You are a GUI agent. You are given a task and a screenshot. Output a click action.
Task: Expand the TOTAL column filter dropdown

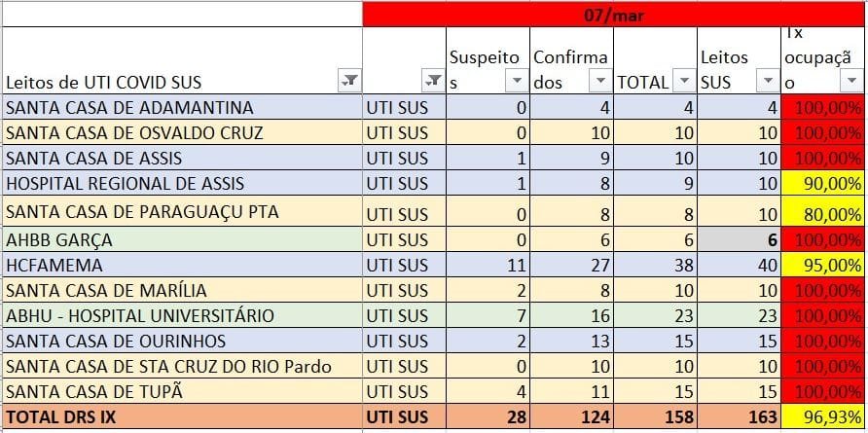pyautogui.click(x=684, y=82)
